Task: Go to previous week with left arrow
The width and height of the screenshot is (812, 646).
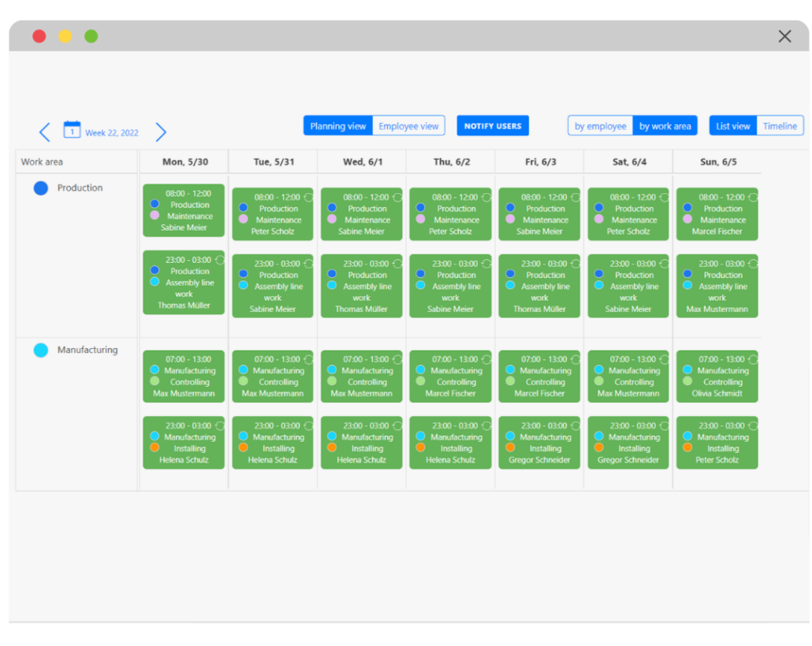Action: [45, 132]
